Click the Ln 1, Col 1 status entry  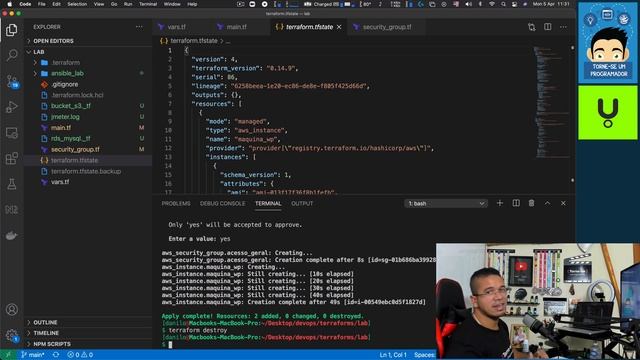tap(393, 355)
